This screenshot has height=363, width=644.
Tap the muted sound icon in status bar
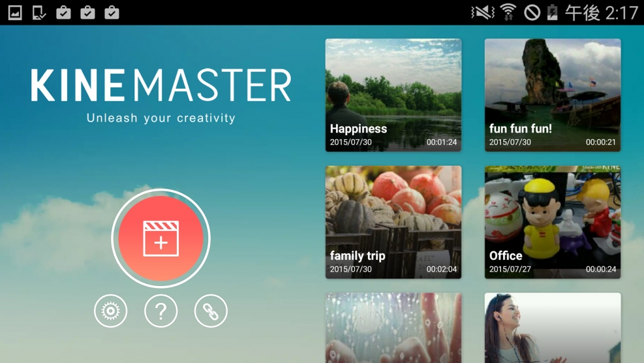click(483, 12)
